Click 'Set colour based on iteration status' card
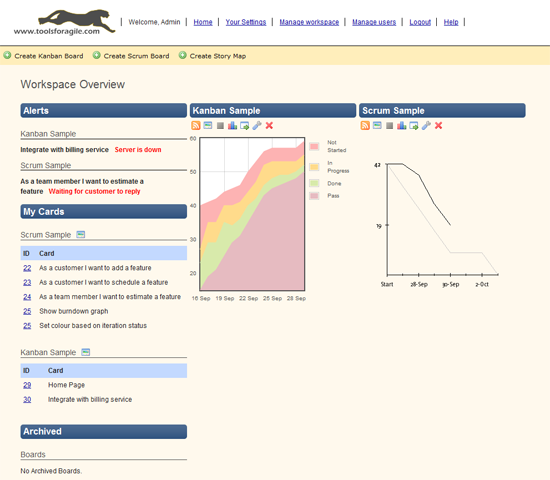 point(93,326)
